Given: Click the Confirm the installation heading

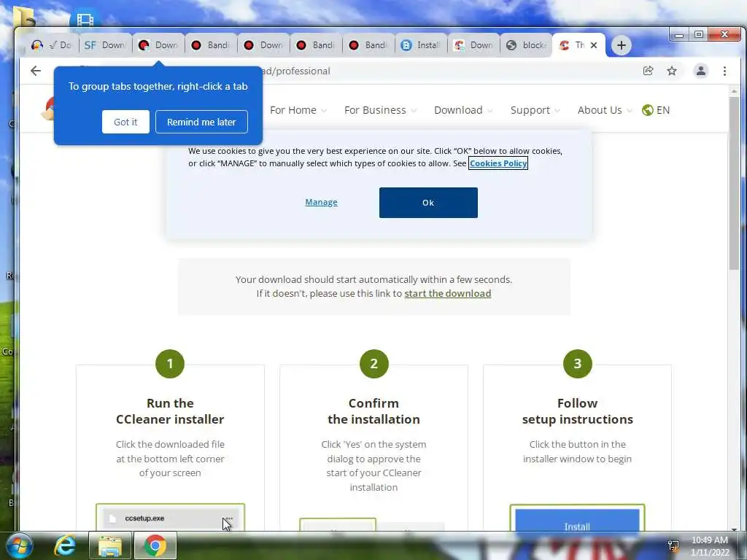Looking at the screenshot, I should click(x=374, y=411).
